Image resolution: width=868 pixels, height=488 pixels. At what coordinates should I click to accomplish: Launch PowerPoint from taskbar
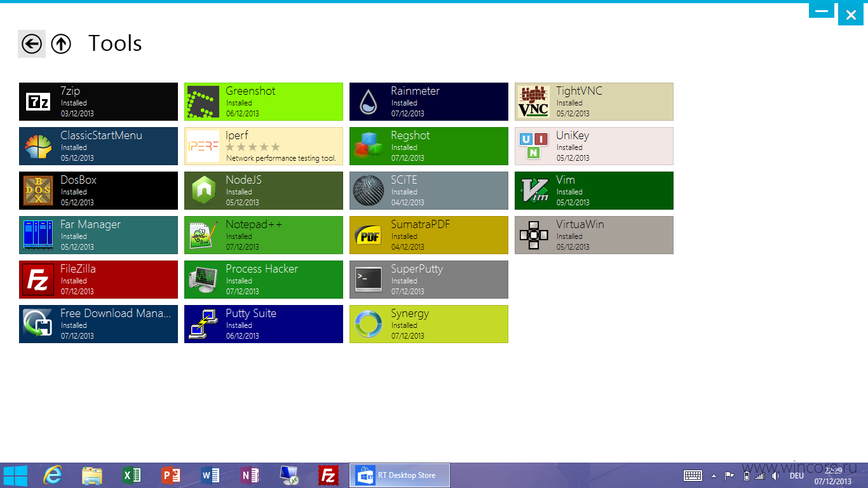pos(171,475)
